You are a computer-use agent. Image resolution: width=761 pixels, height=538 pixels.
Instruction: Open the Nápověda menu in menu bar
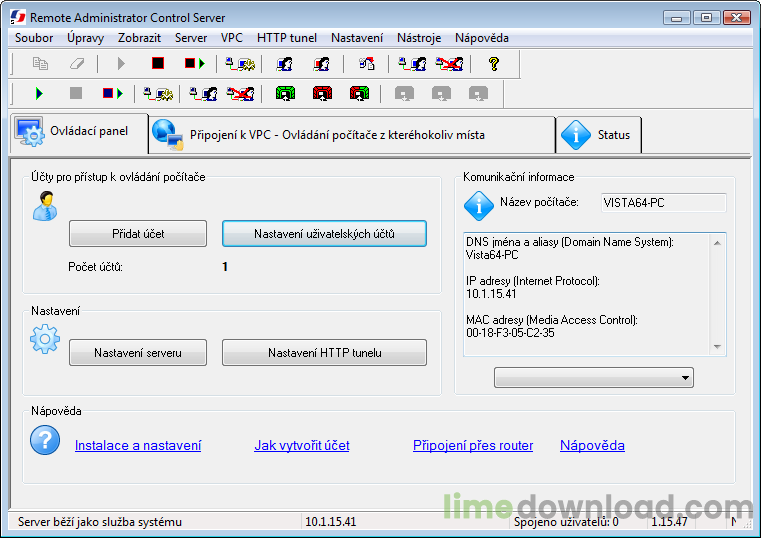(x=481, y=38)
